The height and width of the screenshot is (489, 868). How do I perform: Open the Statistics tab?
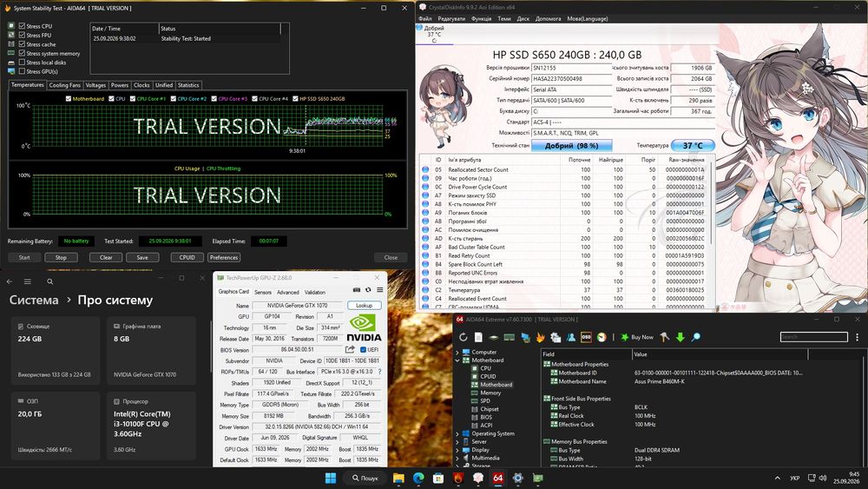click(188, 85)
